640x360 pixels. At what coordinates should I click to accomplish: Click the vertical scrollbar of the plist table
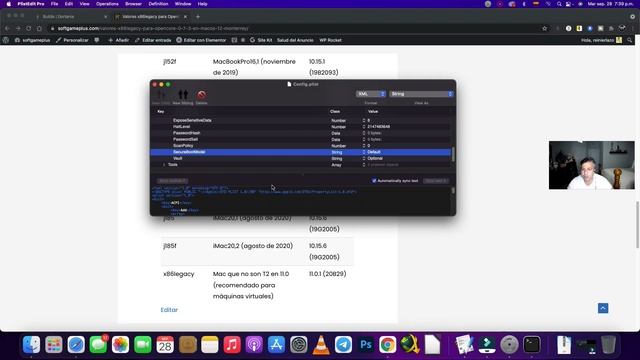click(x=453, y=154)
